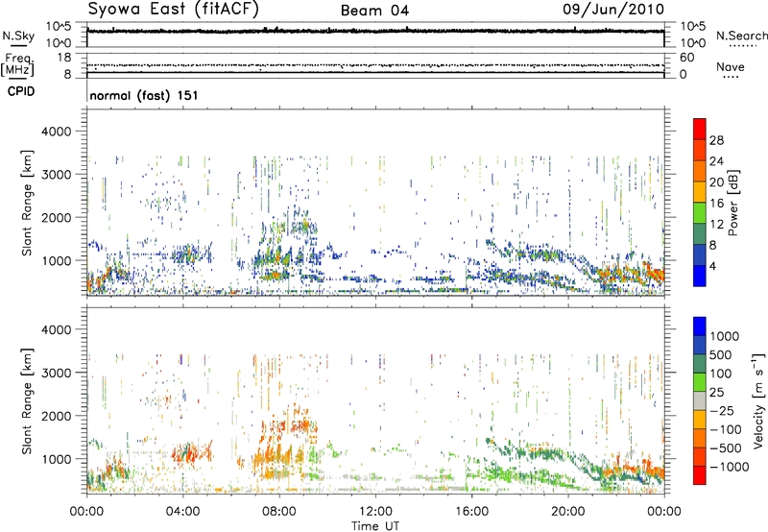Click the gray -25 to 25 segment of the Velocity color bar
The width and height of the screenshot is (768, 532).
pos(700,400)
